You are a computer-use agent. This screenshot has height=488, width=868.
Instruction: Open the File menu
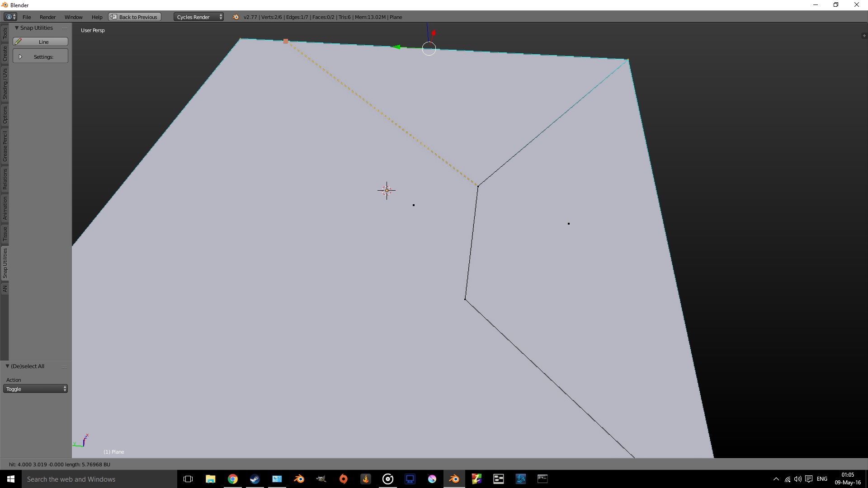point(27,17)
